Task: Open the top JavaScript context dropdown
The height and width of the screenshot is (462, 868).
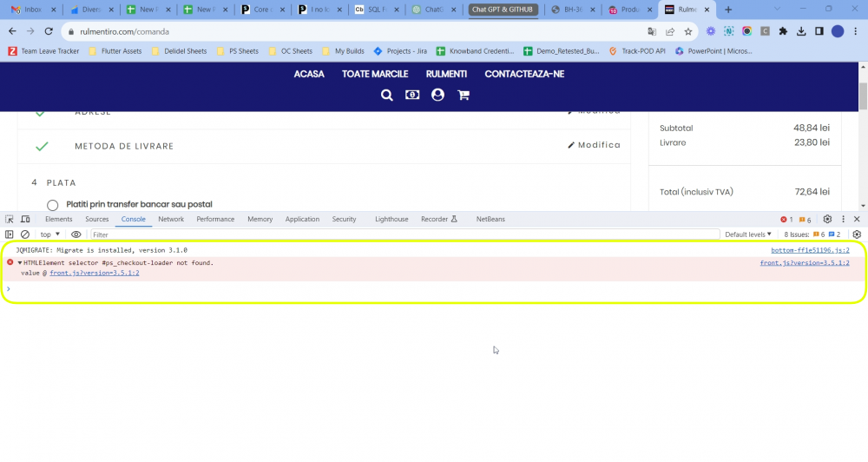Action: click(x=49, y=234)
